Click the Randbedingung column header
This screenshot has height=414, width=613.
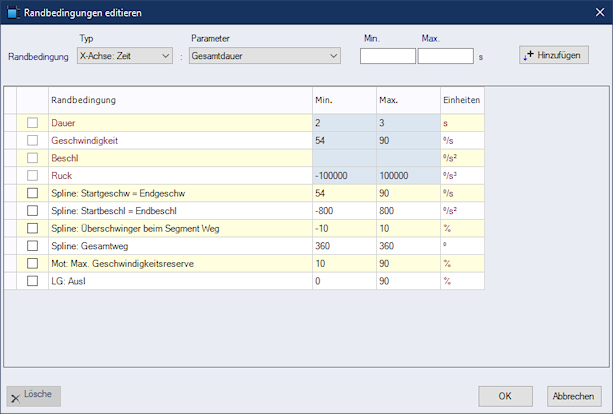pyautogui.click(x=179, y=100)
